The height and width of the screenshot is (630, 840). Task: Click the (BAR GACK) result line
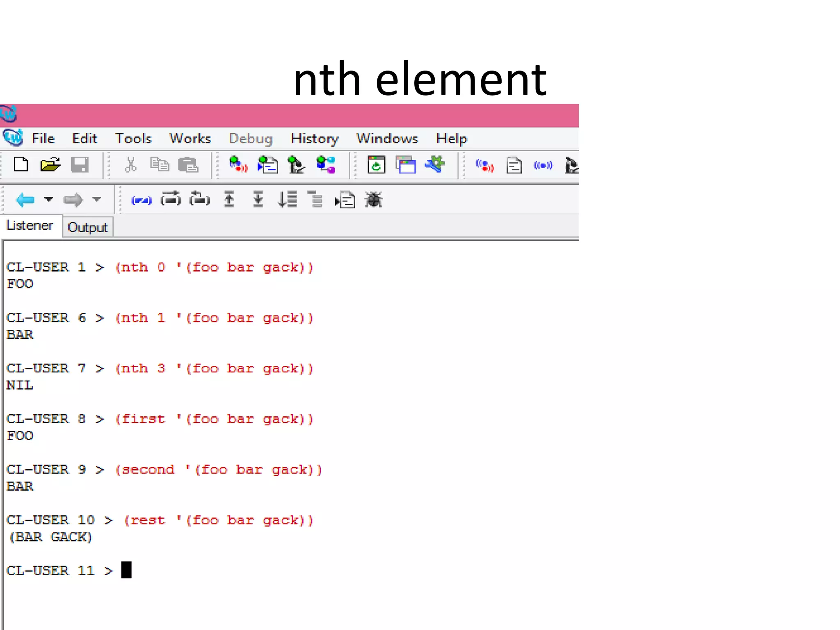click(50, 537)
